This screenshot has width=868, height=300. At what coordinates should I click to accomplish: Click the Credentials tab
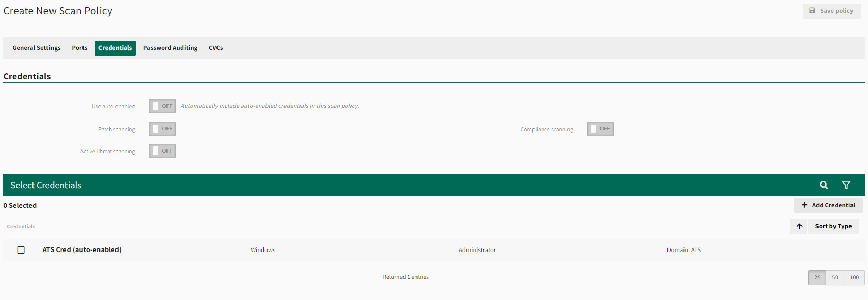[115, 48]
